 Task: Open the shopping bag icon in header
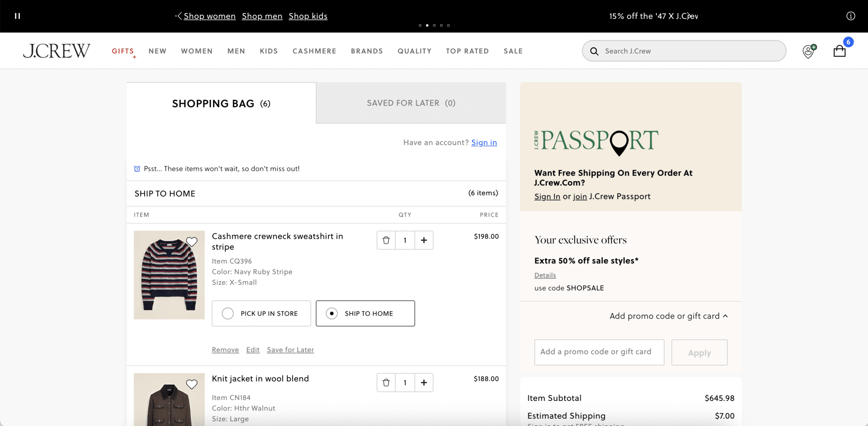coord(840,51)
